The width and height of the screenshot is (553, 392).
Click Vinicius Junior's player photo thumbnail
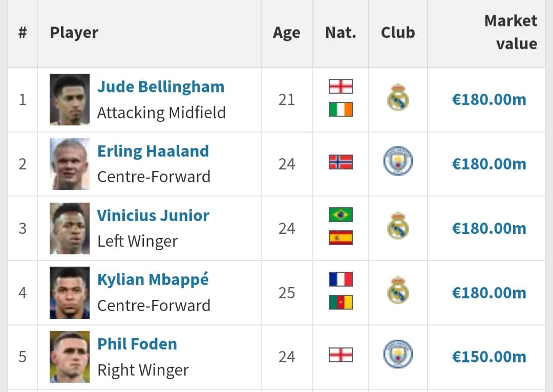point(70,228)
